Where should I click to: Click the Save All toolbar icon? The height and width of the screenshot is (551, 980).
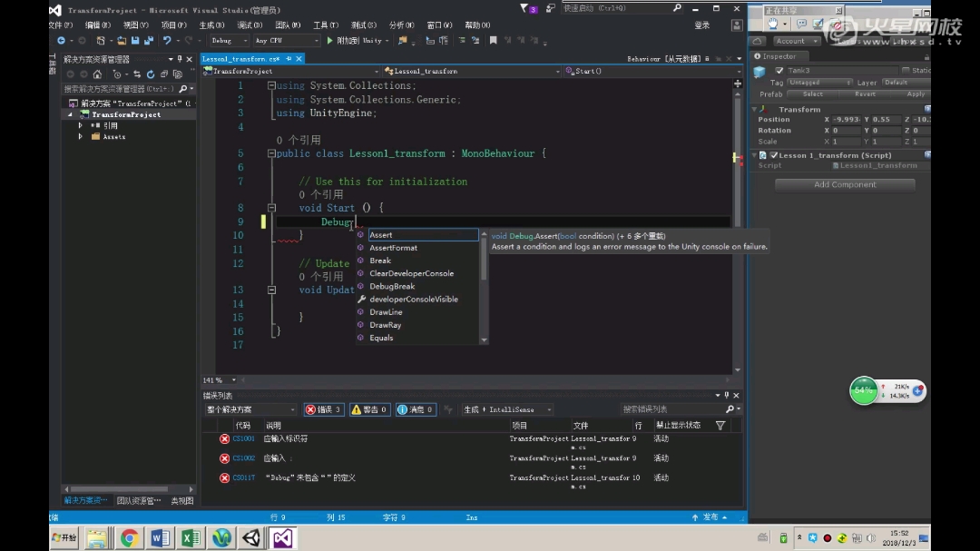tap(149, 41)
